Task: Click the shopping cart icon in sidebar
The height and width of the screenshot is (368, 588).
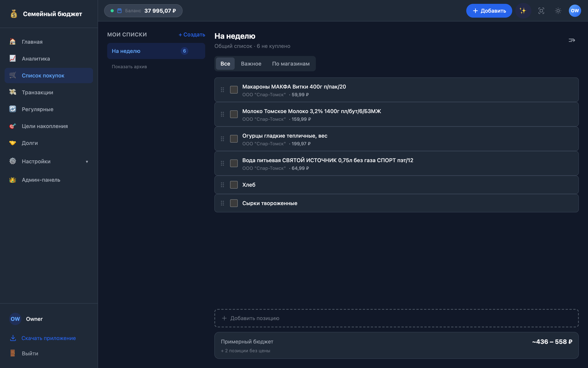Action: [x=13, y=76]
